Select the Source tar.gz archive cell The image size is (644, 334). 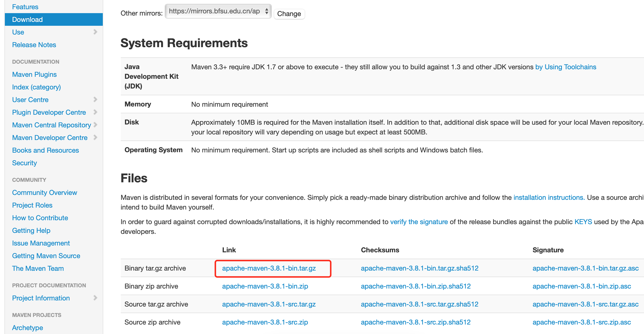coord(156,304)
